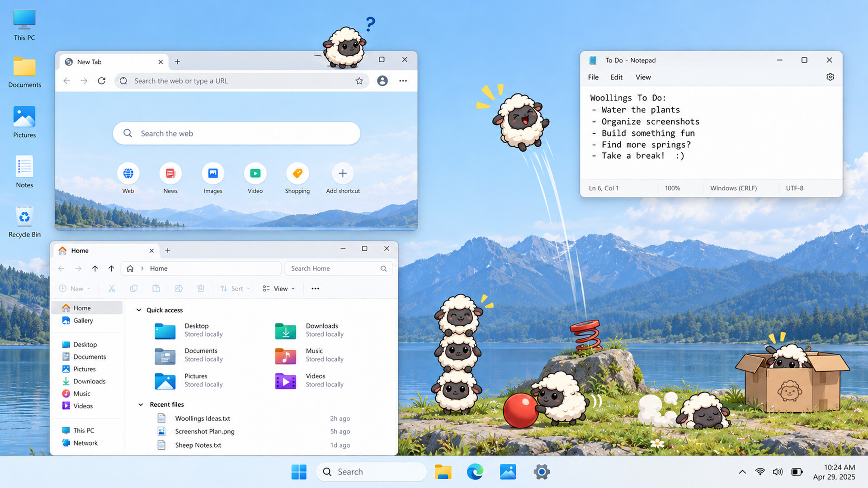Show hidden system tray icons chevron
The image size is (868, 488).
coord(742,472)
